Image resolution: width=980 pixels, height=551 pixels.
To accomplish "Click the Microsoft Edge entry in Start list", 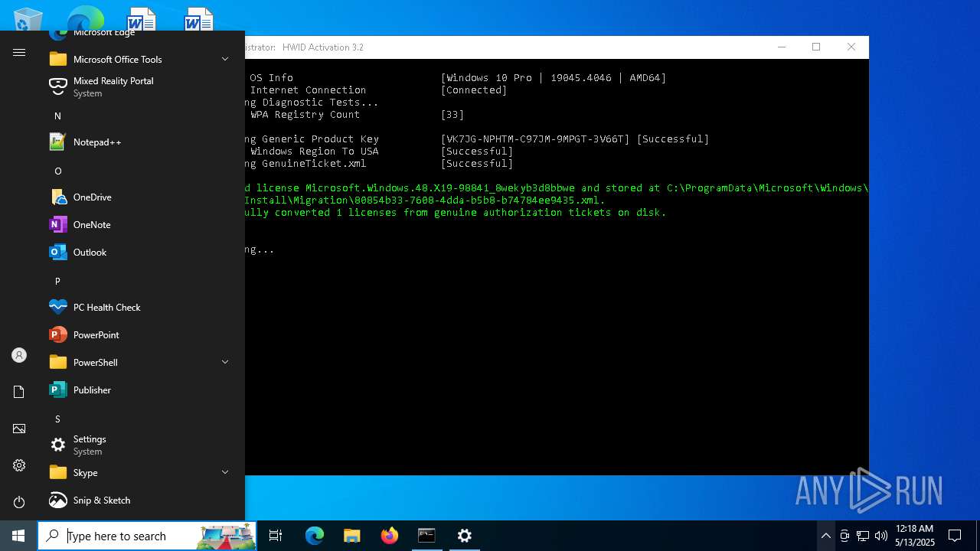I will pos(139,35).
